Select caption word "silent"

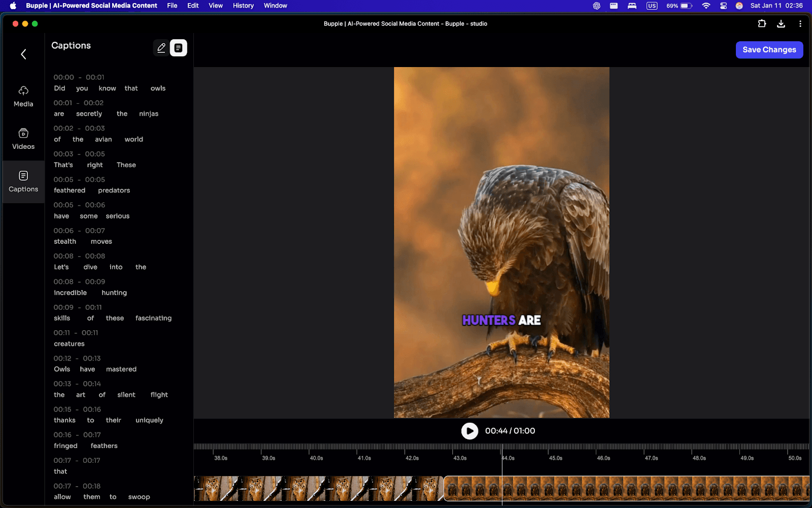click(126, 395)
